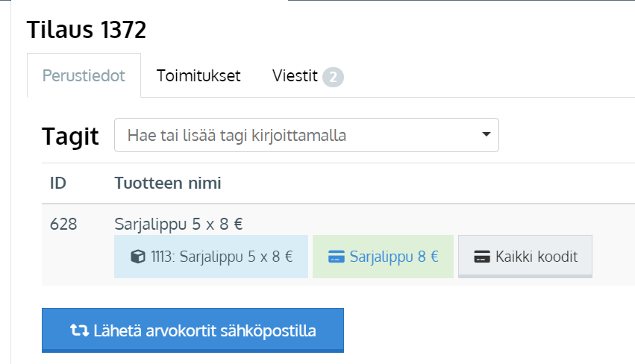Viewport: 635px width, 364px height.
Task: Open Kaikki koodit button
Action: click(x=525, y=257)
